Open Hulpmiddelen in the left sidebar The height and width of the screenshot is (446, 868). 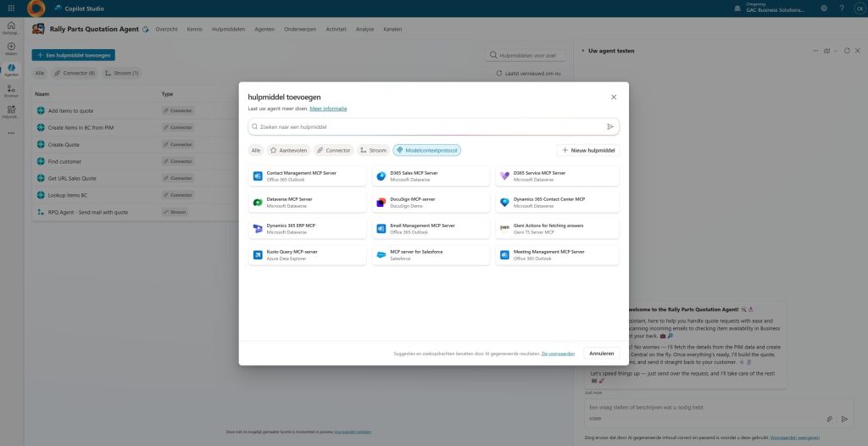tap(11, 112)
